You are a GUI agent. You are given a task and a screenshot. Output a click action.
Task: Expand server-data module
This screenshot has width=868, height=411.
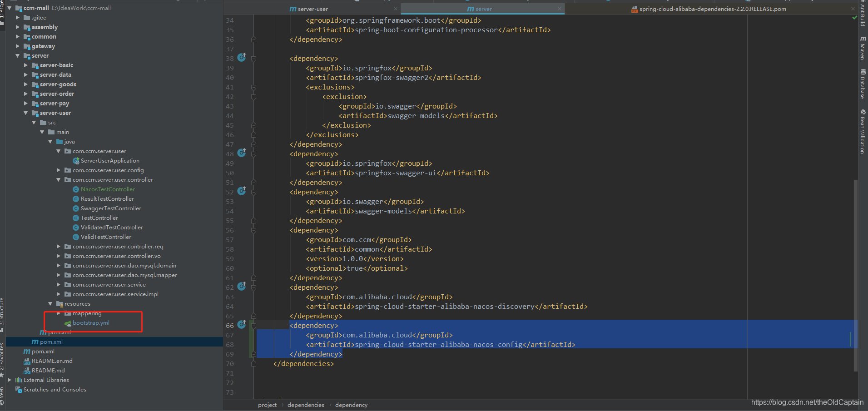coord(26,75)
